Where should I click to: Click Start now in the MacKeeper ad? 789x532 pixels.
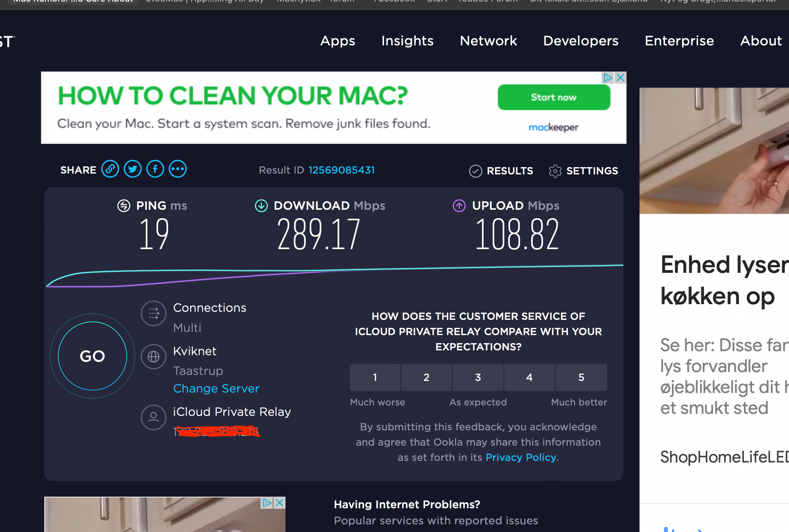pyautogui.click(x=554, y=97)
